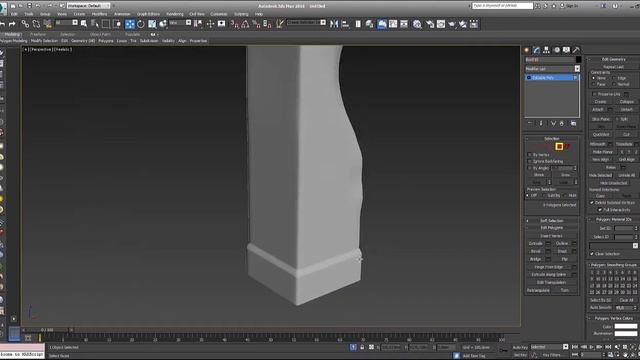Toggle Preserve UVs checkbox

pyautogui.click(x=594, y=94)
